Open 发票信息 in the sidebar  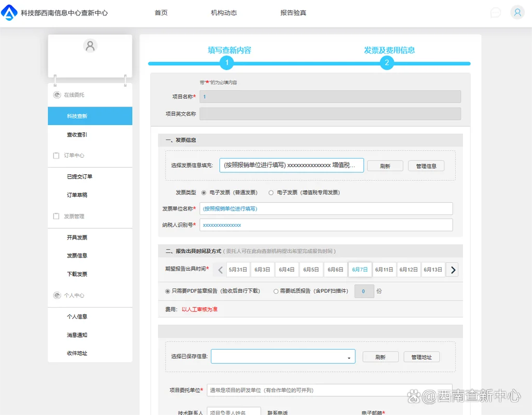point(77,256)
